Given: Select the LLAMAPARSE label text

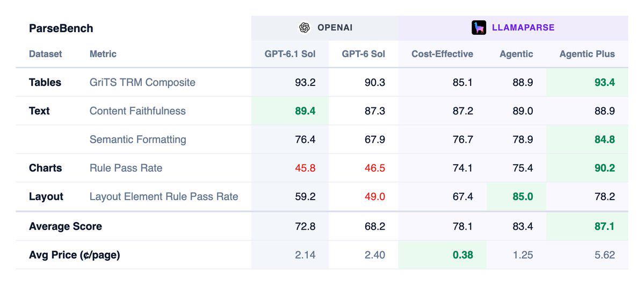Looking at the screenshot, I should [x=523, y=27].
